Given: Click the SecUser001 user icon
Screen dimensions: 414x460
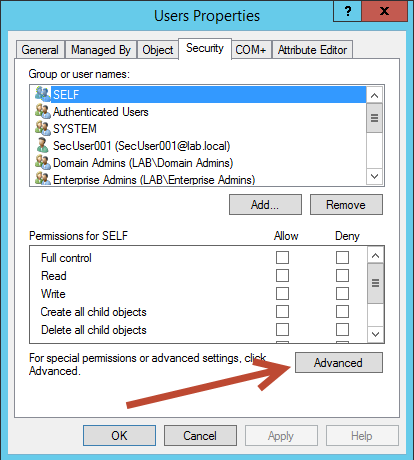Looking at the screenshot, I should pyautogui.click(x=42, y=145).
